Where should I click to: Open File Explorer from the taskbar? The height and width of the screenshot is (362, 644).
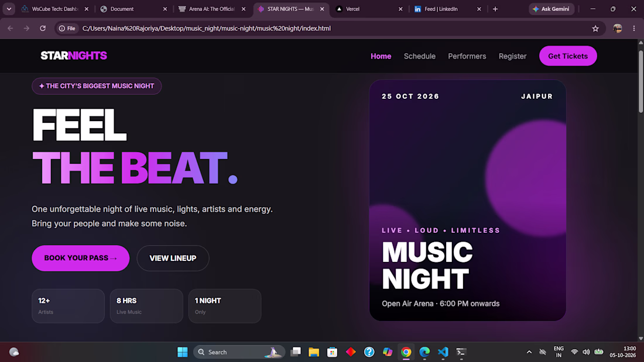[x=314, y=351]
